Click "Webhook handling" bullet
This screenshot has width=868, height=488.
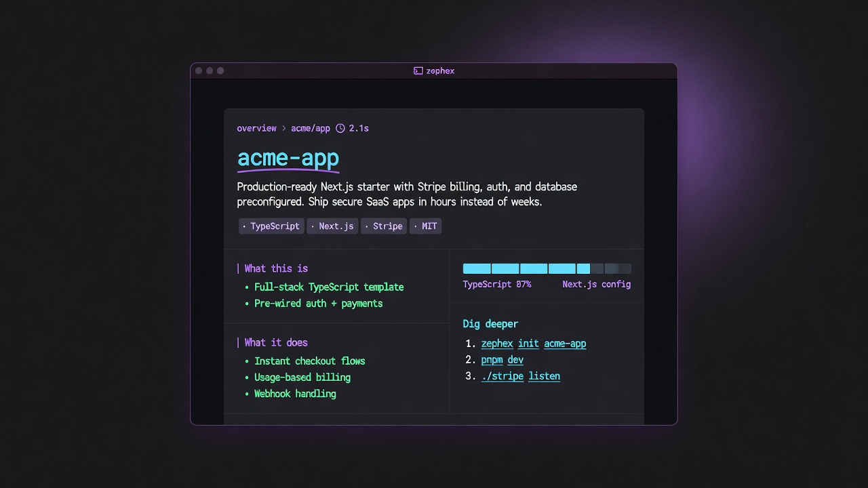pyautogui.click(x=295, y=394)
